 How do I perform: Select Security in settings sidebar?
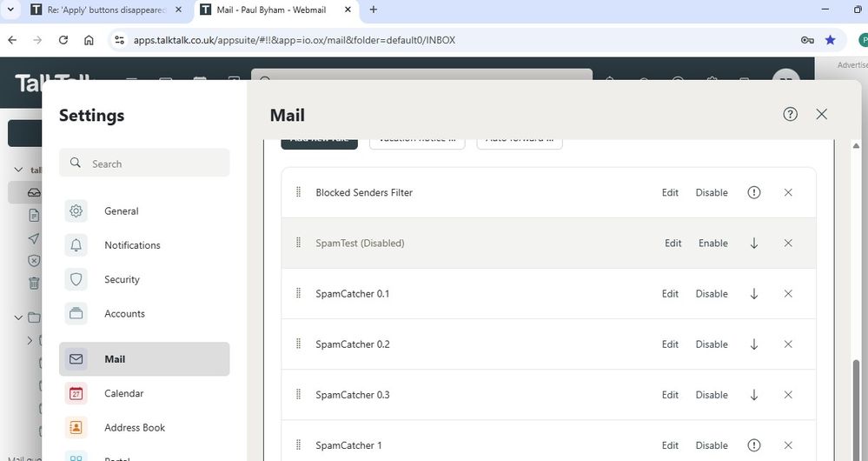click(x=122, y=279)
